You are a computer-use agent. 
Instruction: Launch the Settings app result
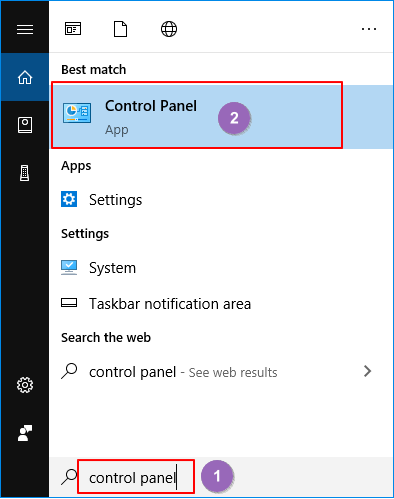pos(221,200)
